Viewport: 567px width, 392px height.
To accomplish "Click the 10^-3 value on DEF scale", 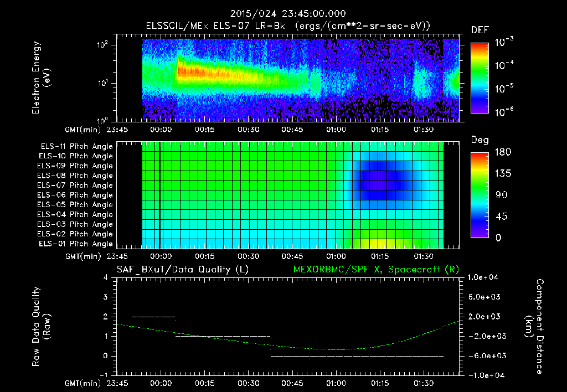I will point(504,42).
